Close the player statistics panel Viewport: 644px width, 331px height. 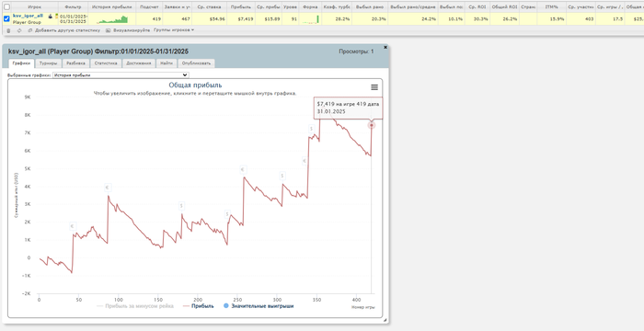click(385, 47)
